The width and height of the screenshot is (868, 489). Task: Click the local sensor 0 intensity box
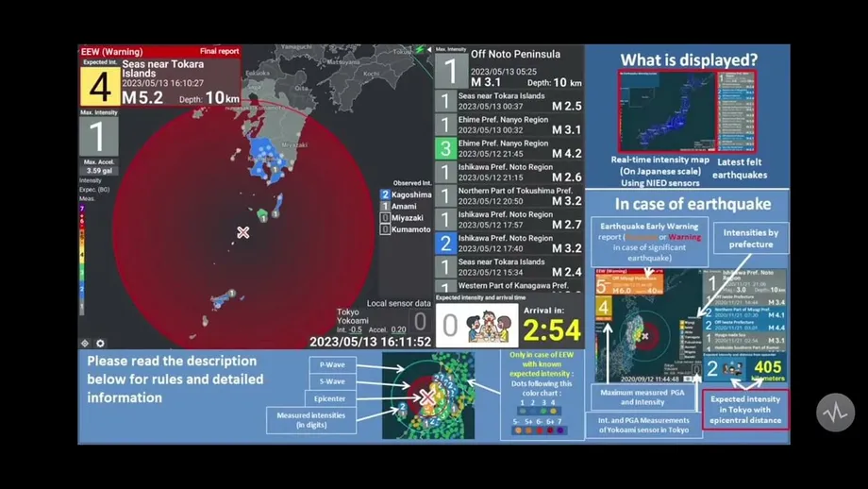[x=420, y=322]
